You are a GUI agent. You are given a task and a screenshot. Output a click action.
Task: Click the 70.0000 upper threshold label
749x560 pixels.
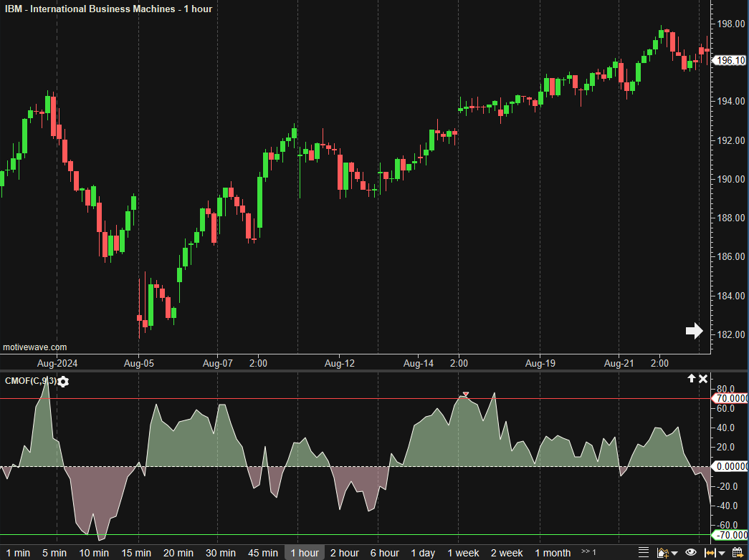[730, 399]
